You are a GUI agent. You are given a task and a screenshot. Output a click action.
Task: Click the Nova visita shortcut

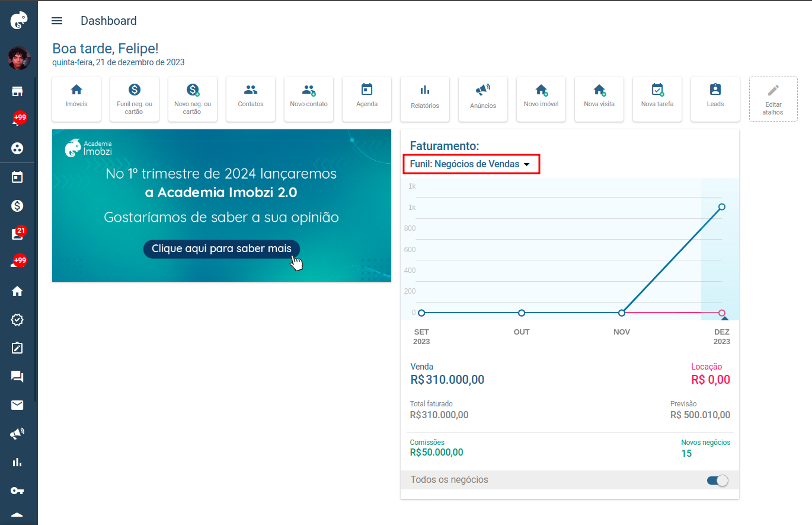[599, 99]
